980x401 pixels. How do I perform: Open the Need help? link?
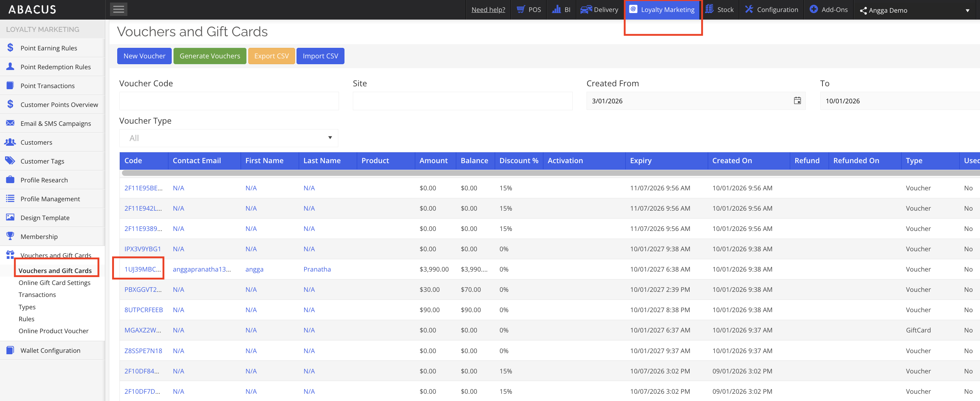click(x=488, y=9)
